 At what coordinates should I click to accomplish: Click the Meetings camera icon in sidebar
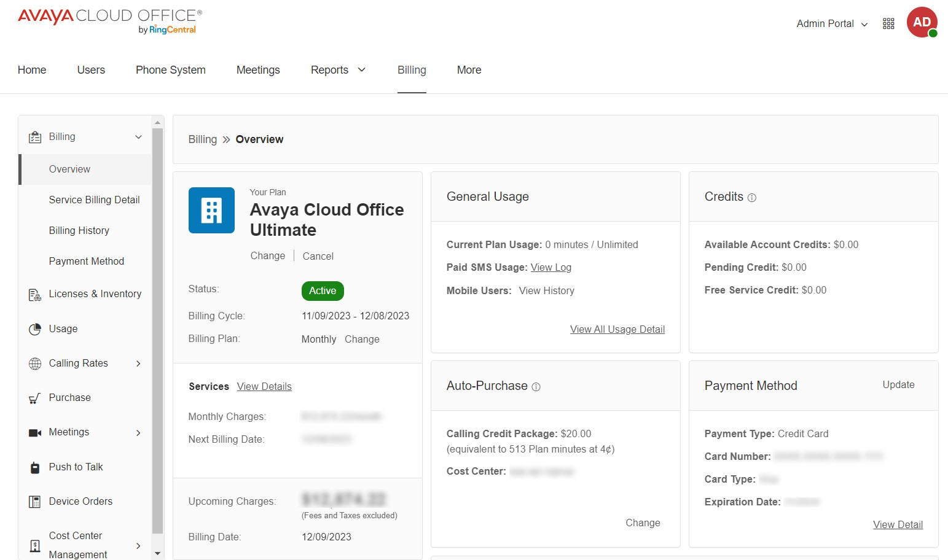(35, 433)
